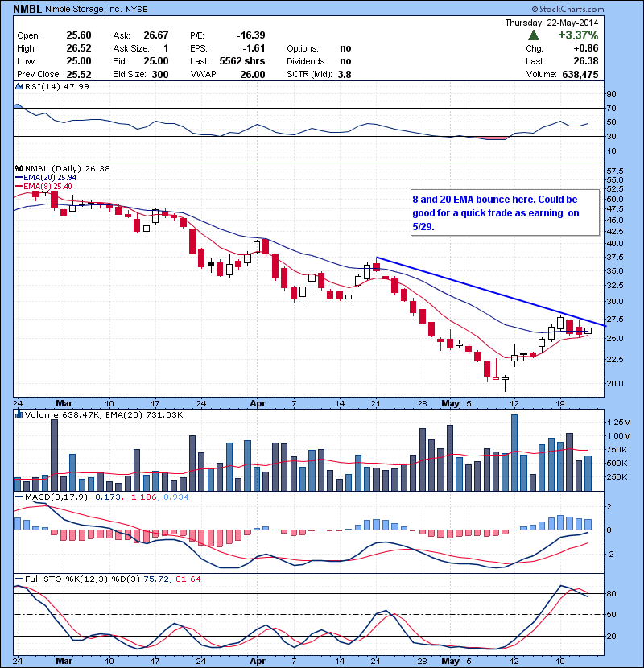Click the +3.37% percent change value
644x668 pixels.
[x=578, y=35]
